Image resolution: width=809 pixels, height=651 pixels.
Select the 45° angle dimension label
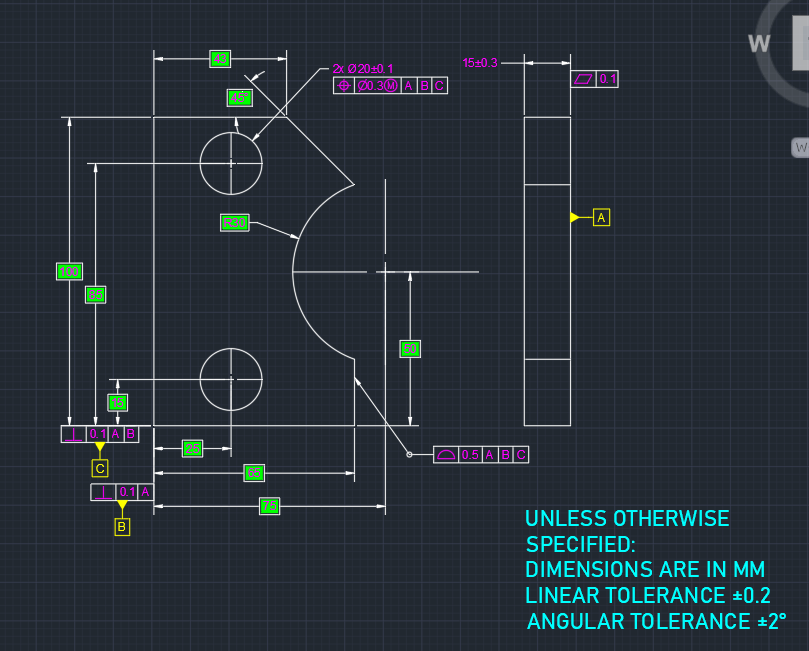240,97
